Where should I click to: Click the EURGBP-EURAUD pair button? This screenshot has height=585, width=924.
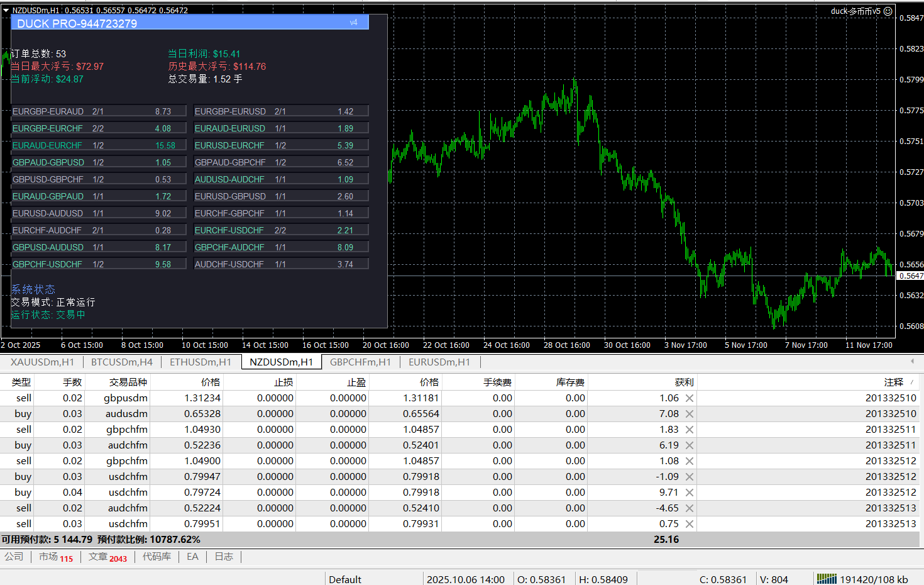tap(99, 111)
